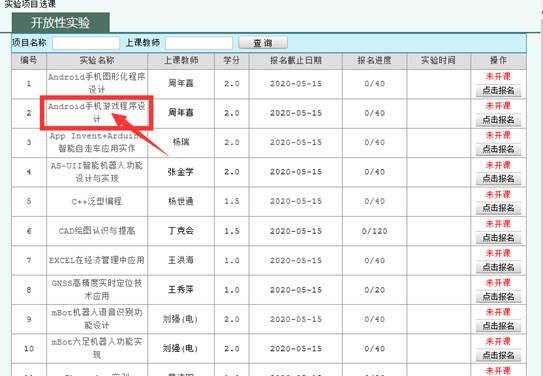Click 点击报名 for EXCEL在经济管理中应用
This screenshot has height=376, width=543.
point(498,267)
